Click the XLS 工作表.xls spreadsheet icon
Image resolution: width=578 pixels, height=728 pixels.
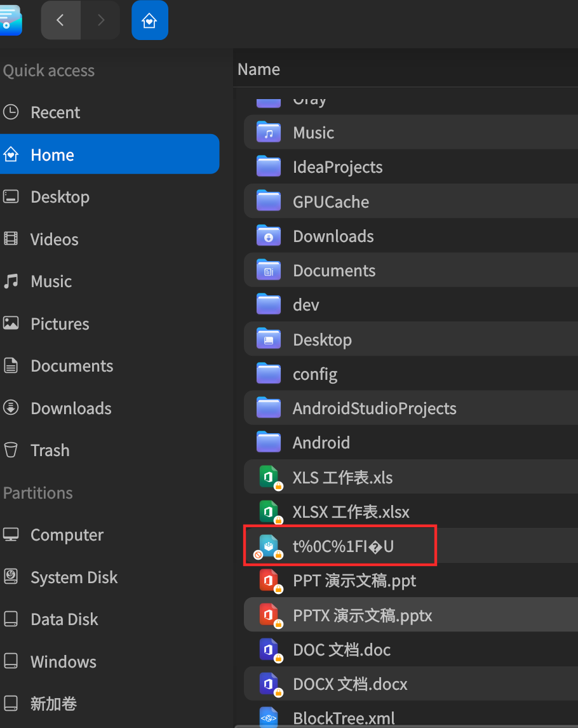click(270, 478)
